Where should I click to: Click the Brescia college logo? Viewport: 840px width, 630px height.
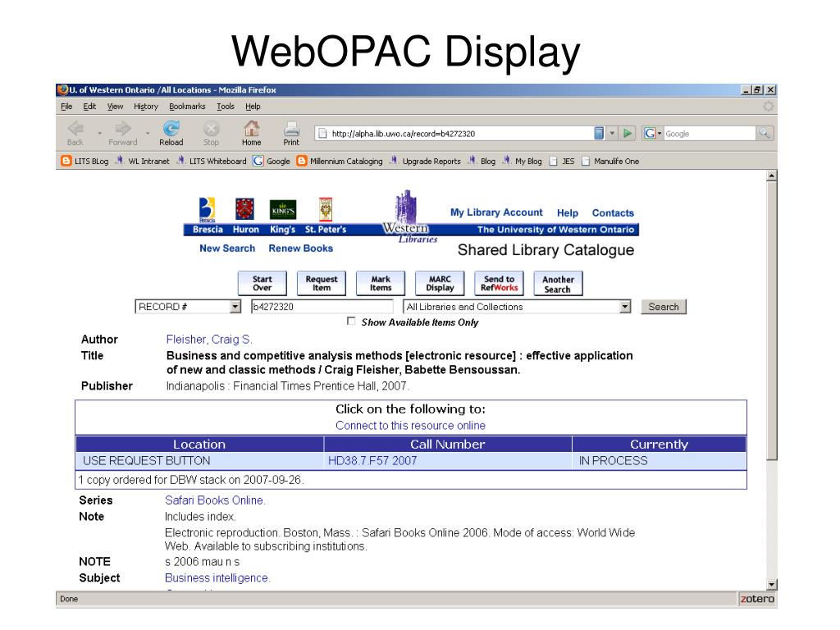click(207, 209)
